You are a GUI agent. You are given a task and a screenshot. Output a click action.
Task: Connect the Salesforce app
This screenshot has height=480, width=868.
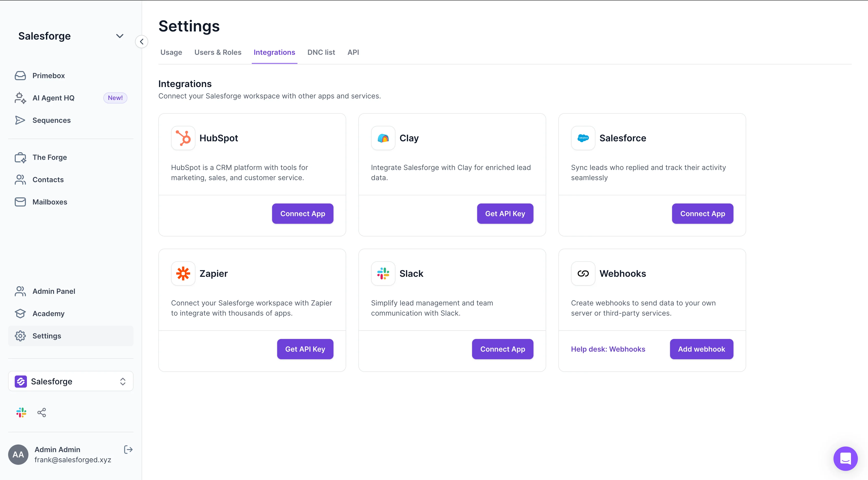(x=703, y=214)
